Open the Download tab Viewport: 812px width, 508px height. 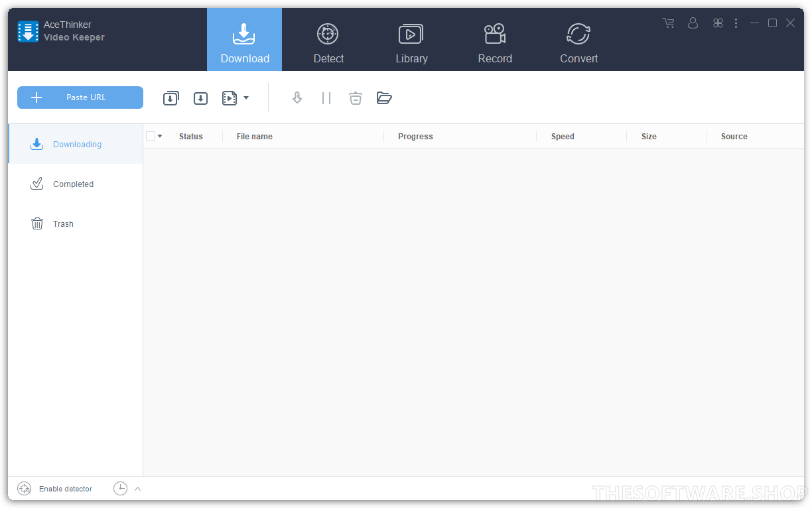pos(245,40)
